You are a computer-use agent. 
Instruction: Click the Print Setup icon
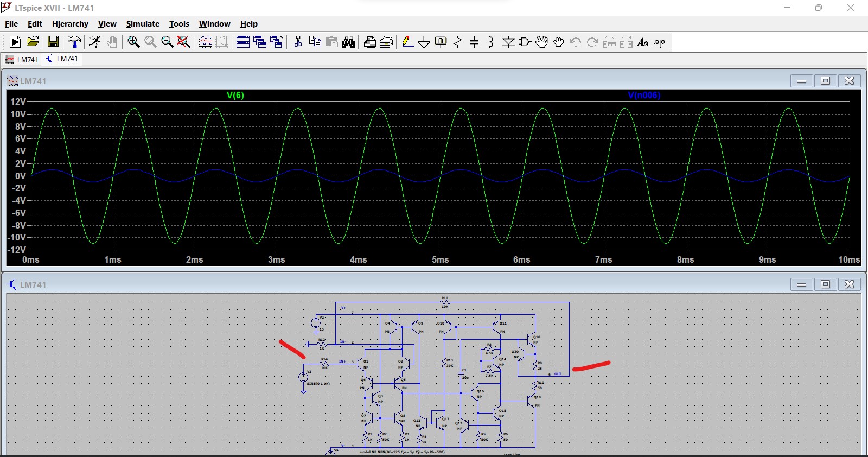pos(387,42)
